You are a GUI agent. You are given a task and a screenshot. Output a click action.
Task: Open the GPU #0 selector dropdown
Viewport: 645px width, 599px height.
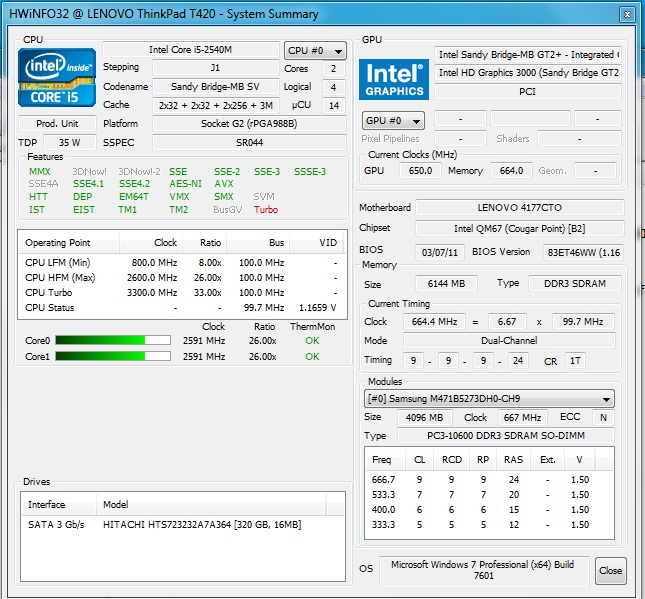393,121
